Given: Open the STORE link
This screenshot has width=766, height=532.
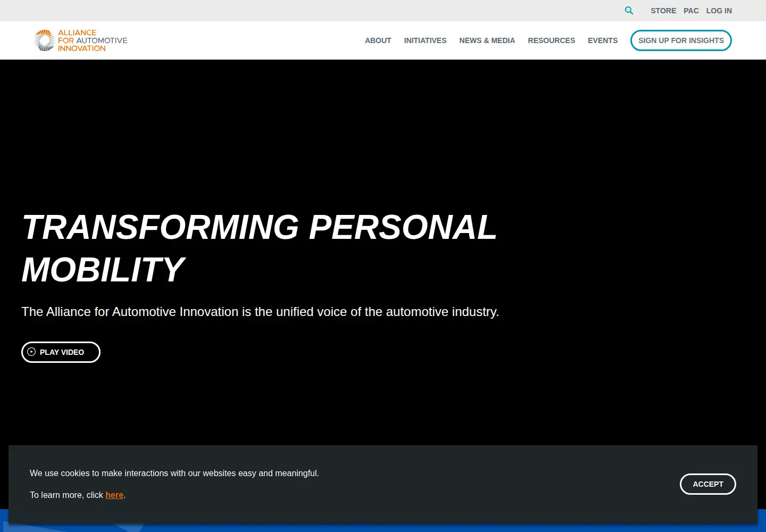Looking at the screenshot, I should tap(663, 11).
